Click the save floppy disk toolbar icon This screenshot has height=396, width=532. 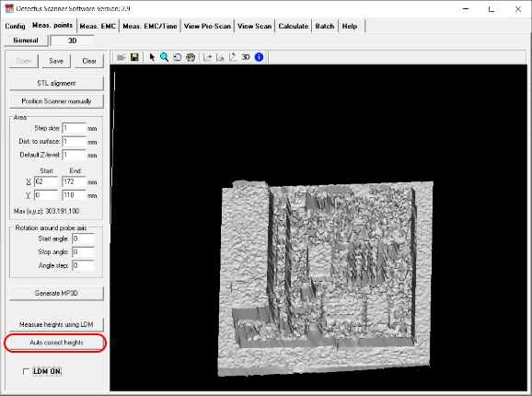click(134, 57)
